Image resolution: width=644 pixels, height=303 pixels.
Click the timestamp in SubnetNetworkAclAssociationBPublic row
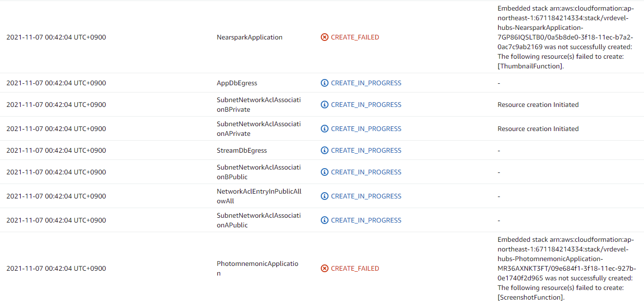pyautogui.click(x=56, y=172)
